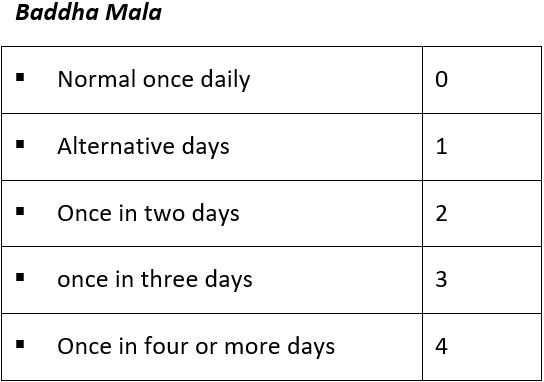
Task: Click bullet beside Once in two days
Action: pyautogui.click(x=20, y=211)
